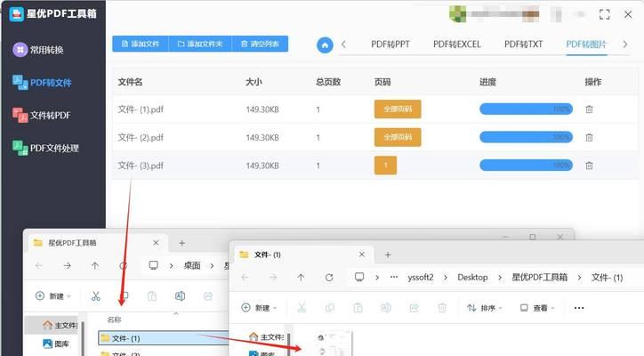Select 图库 in back Explorer sidebar

56,344
